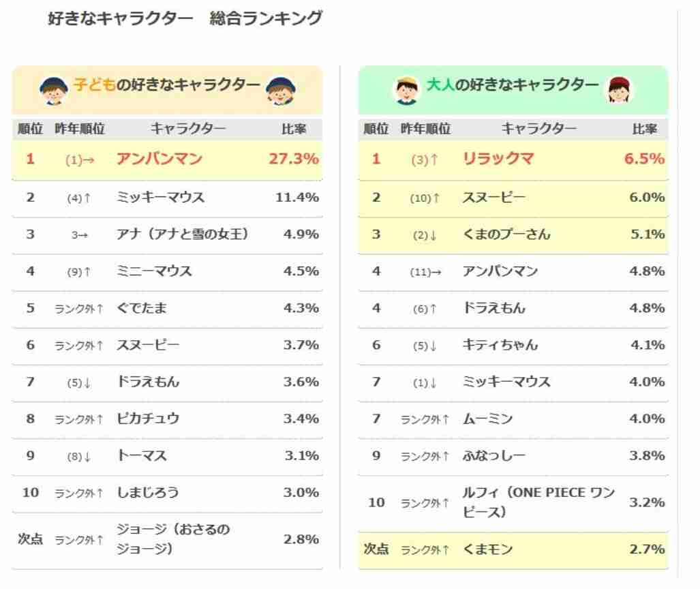The height and width of the screenshot is (589, 700).
Task: Click the 昨年順位 header in children's table
Action: coord(80,129)
